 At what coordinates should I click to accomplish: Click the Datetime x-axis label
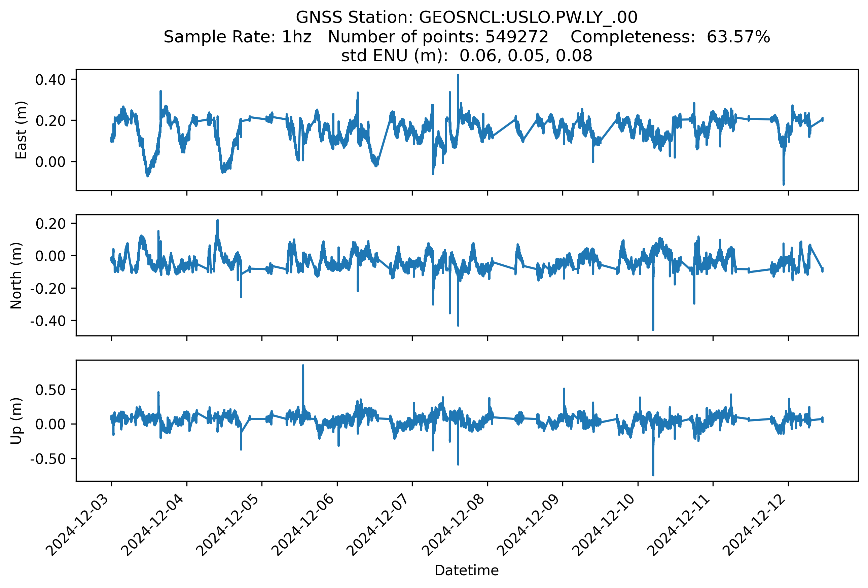click(467, 570)
